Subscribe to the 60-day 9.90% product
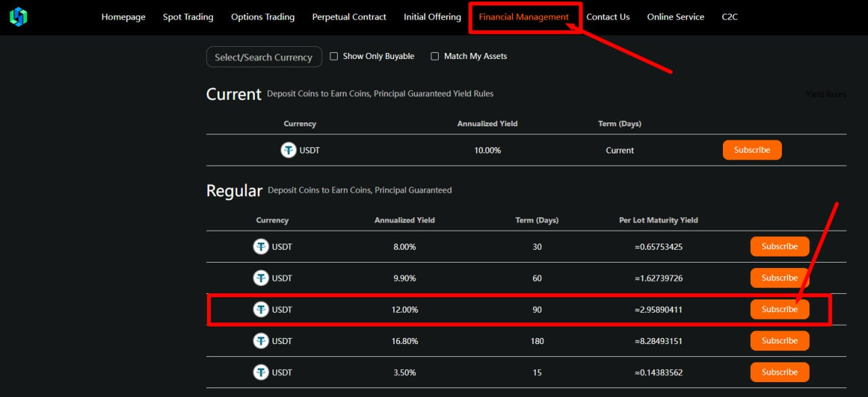The height and width of the screenshot is (397, 868). pyautogui.click(x=780, y=278)
